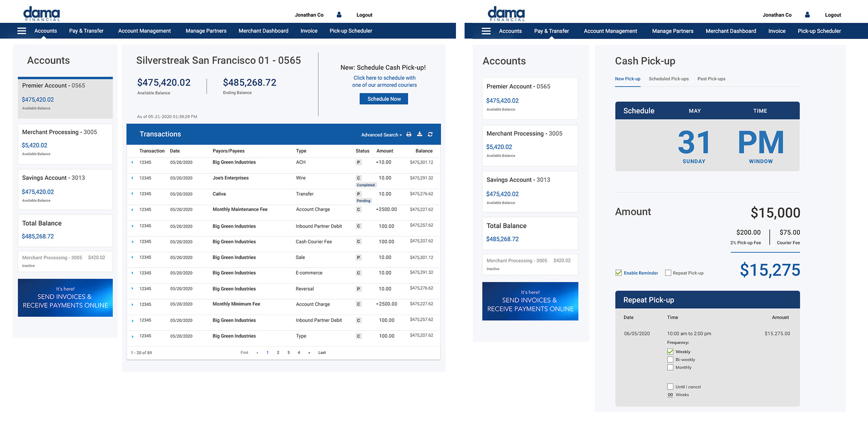Expand the Joe's Enterprises transaction row
868x430 pixels.
[133, 178]
